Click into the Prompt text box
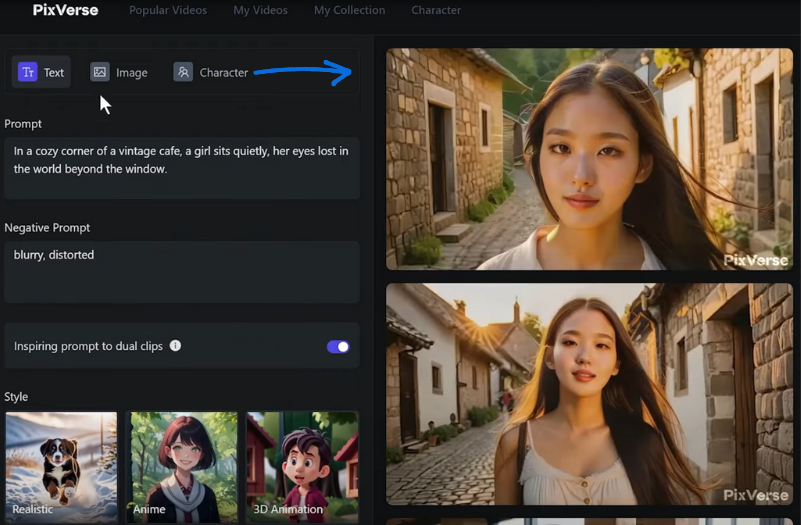 click(182, 168)
